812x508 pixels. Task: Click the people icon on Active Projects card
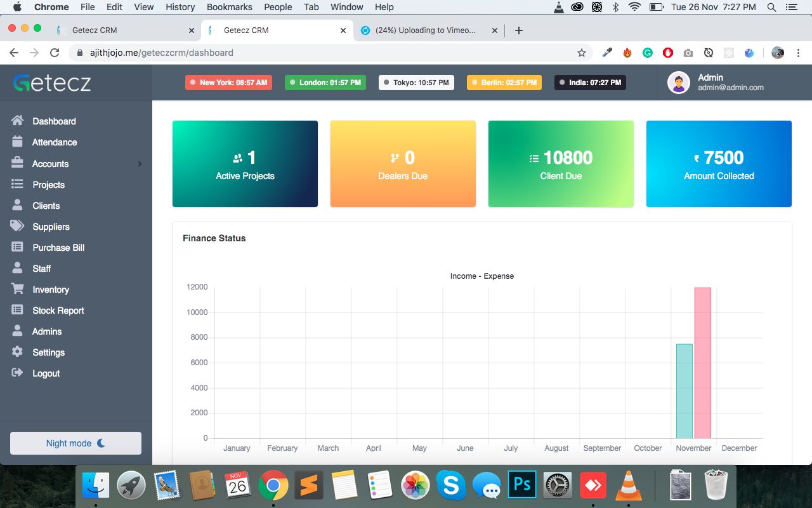tap(238, 158)
